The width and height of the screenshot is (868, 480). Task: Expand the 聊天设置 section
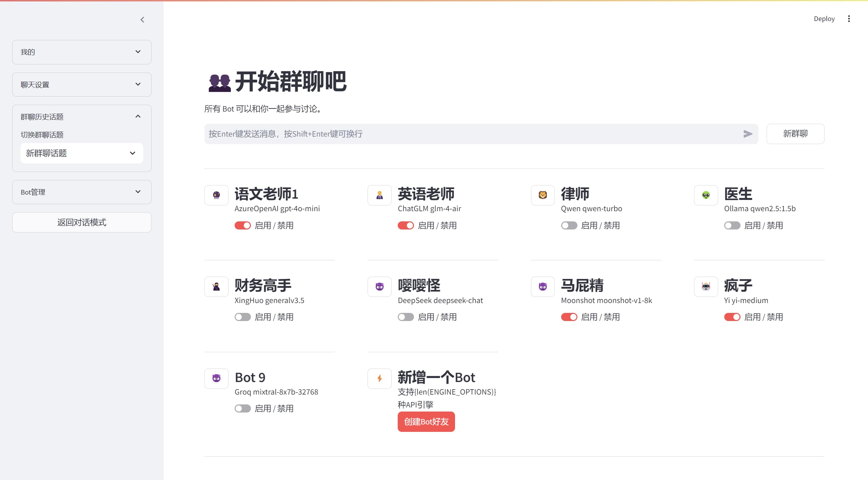[x=82, y=84]
